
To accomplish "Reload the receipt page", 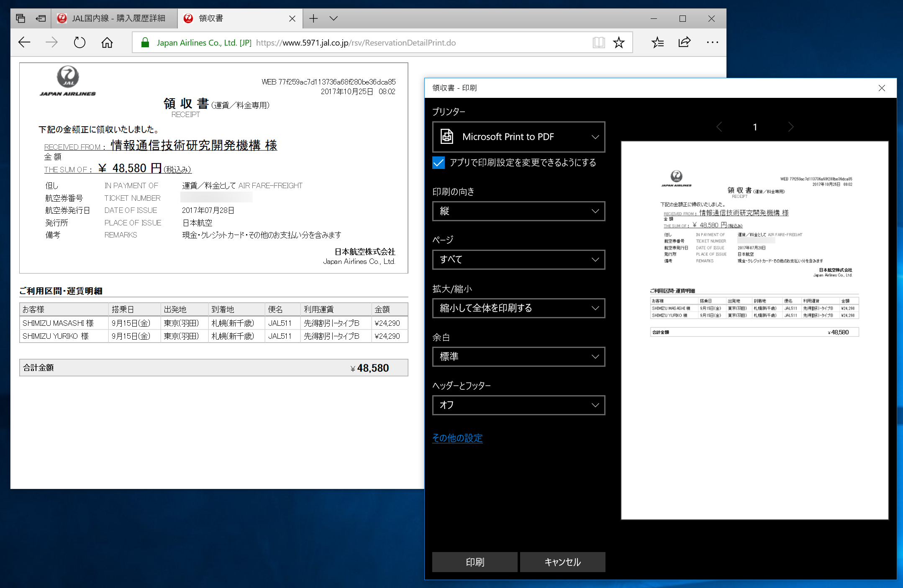I will (80, 42).
